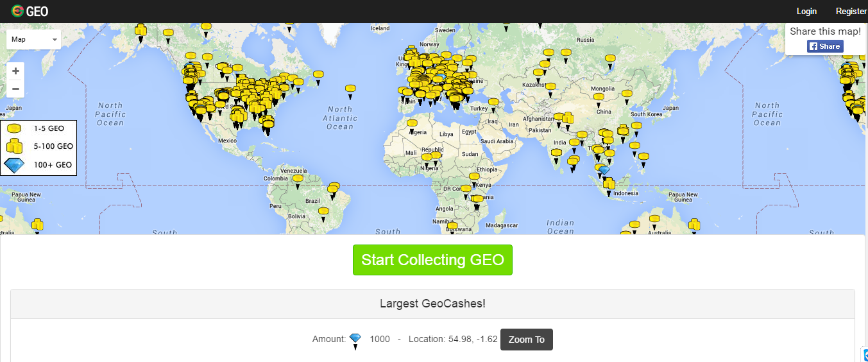Select the coin stack marker in Alaska
The height and width of the screenshot is (362, 868).
141,32
